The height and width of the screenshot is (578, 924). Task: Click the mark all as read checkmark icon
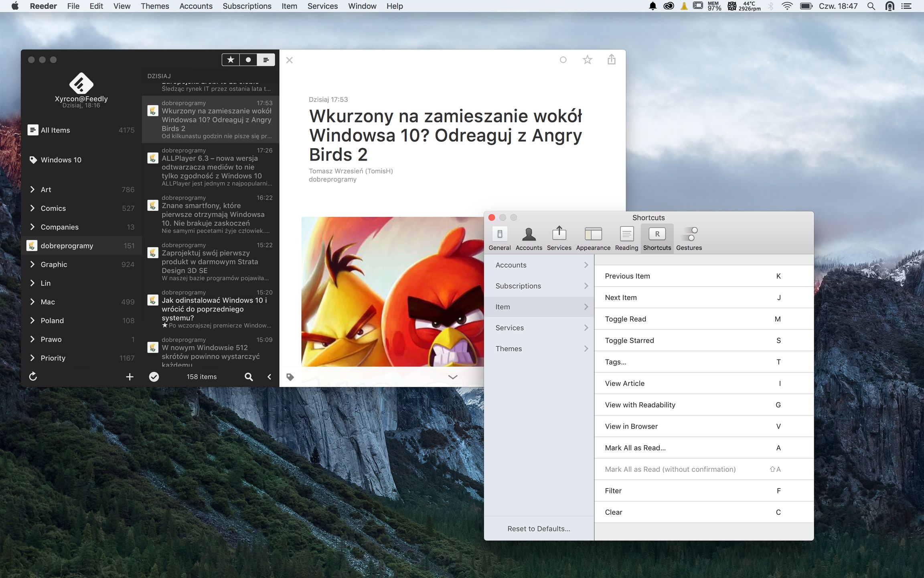154,377
